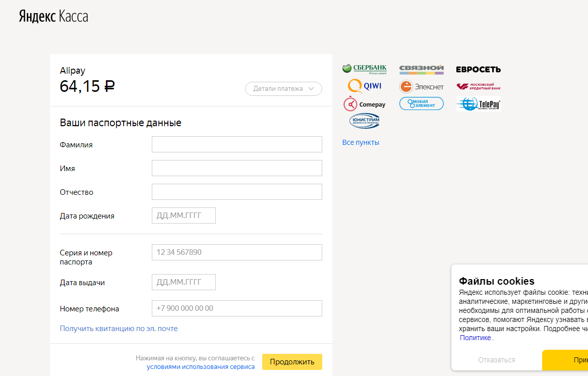Click the Ваши паспортные данные heading
Screen dimensions: 588x376
pyautogui.click(x=121, y=123)
